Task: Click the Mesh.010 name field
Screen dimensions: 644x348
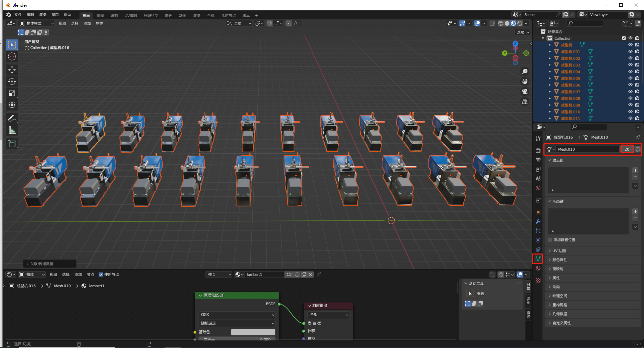Action: click(587, 149)
